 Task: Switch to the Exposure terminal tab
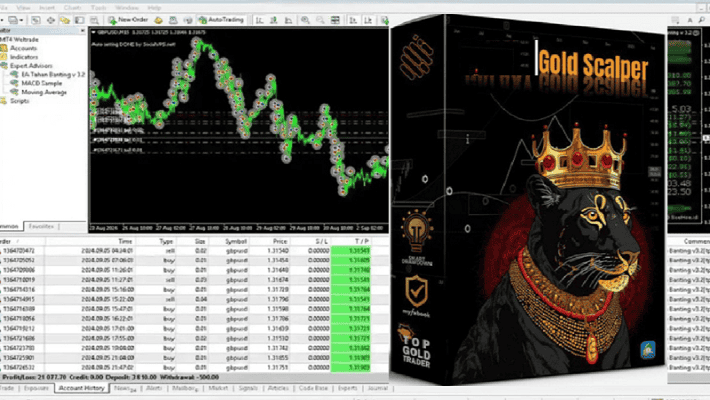(x=36, y=388)
